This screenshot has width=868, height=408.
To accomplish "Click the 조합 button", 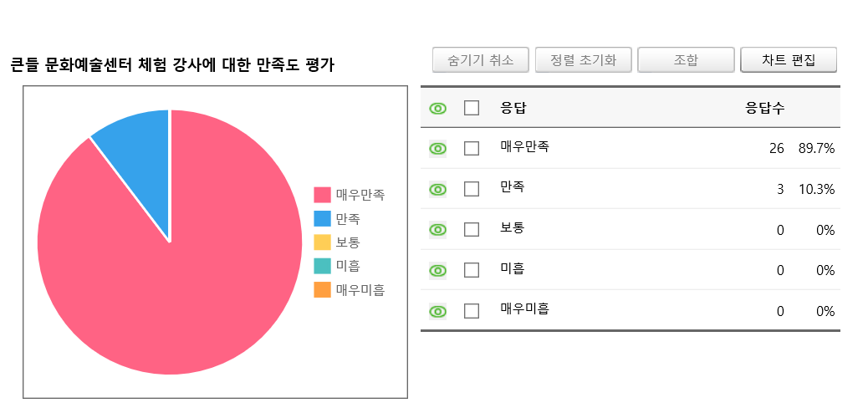I will pyautogui.click(x=686, y=60).
